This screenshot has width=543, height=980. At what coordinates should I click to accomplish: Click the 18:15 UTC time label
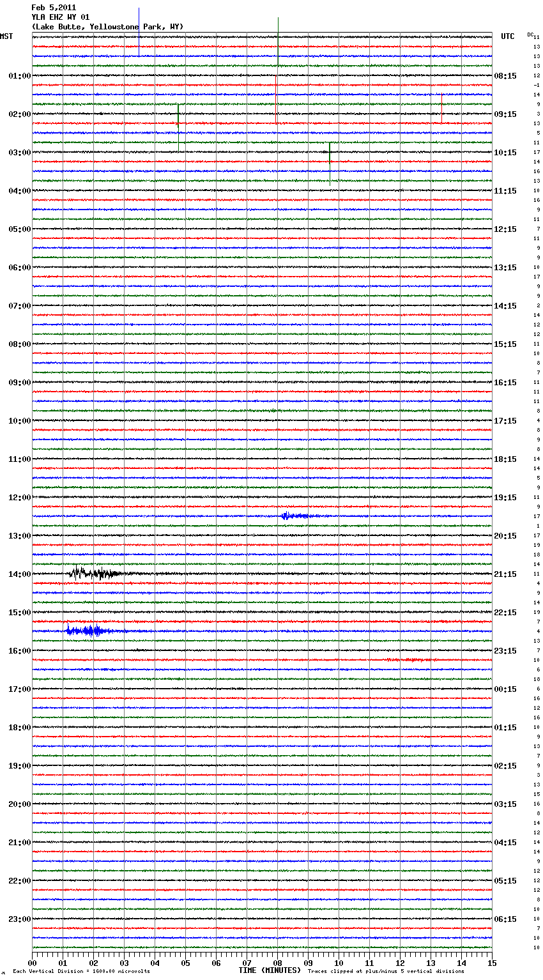[505, 459]
